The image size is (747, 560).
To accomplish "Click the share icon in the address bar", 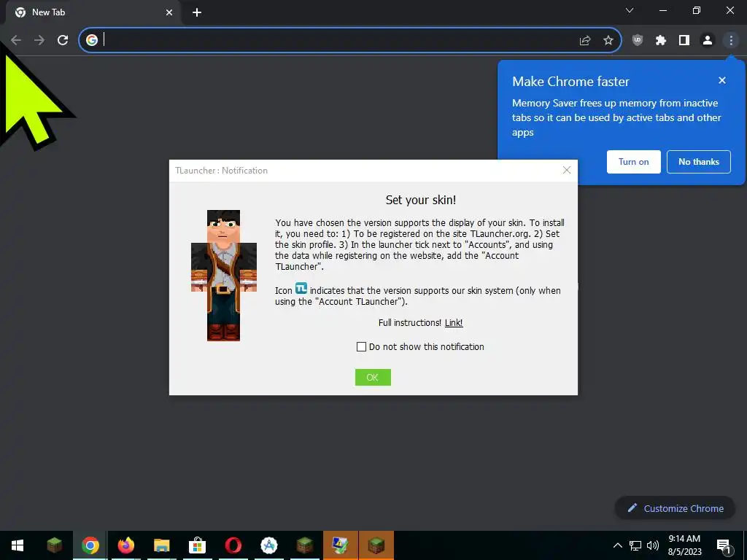I will [x=585, y=41].
